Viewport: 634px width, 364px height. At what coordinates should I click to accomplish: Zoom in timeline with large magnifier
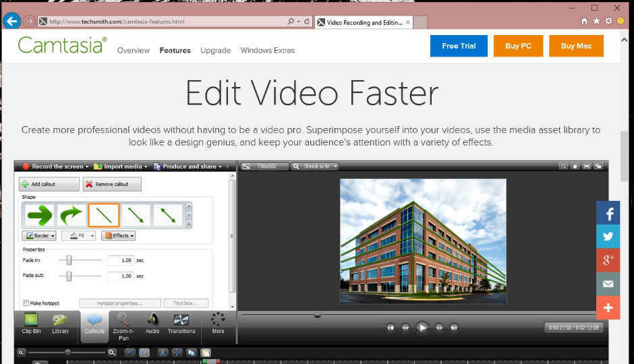click(x=112, y=353)
